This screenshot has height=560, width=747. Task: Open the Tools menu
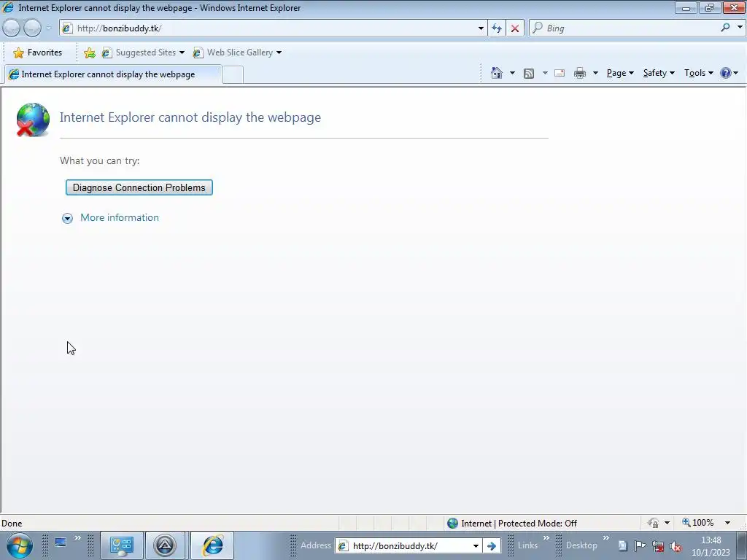pyautogui.click(x=698, y=73)
